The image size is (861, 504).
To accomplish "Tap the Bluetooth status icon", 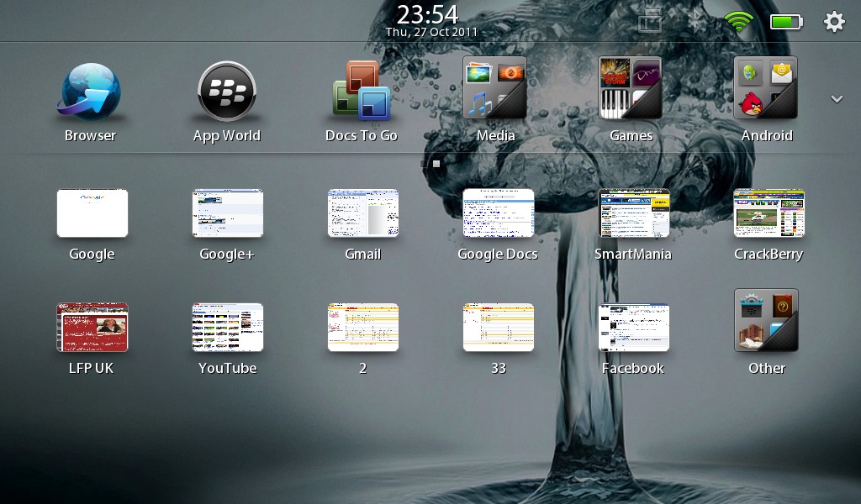I will click(695, 22).
